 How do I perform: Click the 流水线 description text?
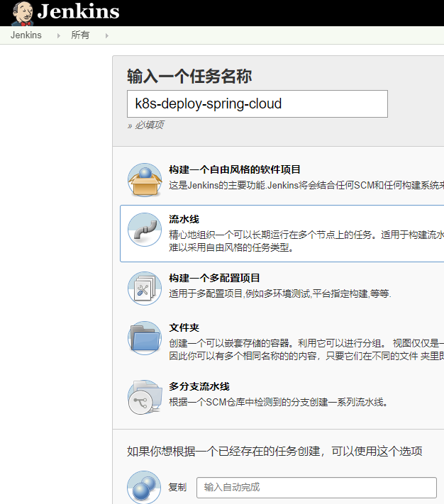click(x=306, y=241)
